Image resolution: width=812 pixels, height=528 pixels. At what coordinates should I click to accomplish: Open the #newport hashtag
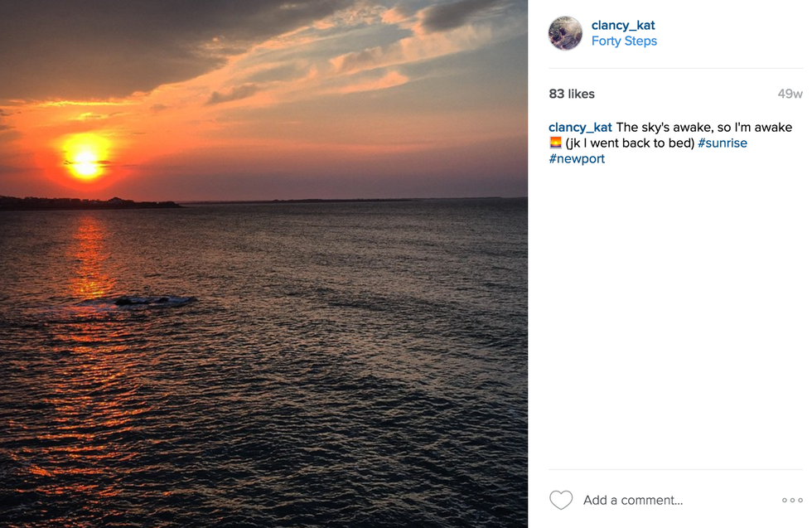click(577, 158)
